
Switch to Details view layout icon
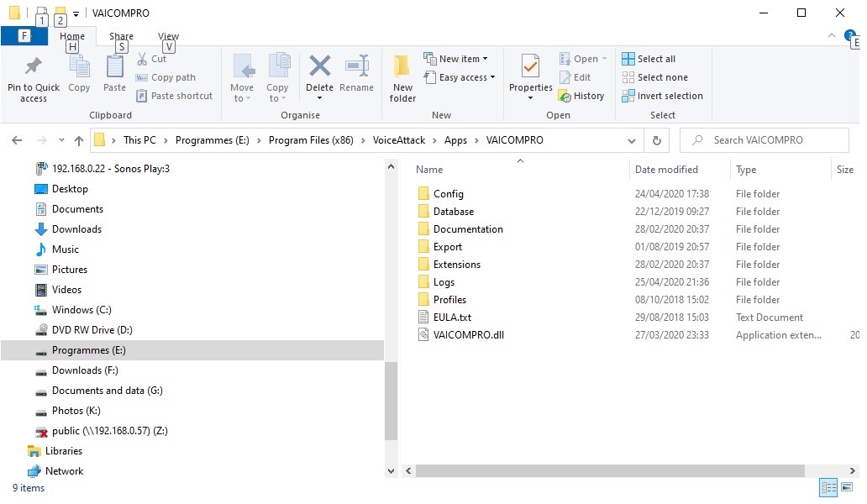pos(828,487)
